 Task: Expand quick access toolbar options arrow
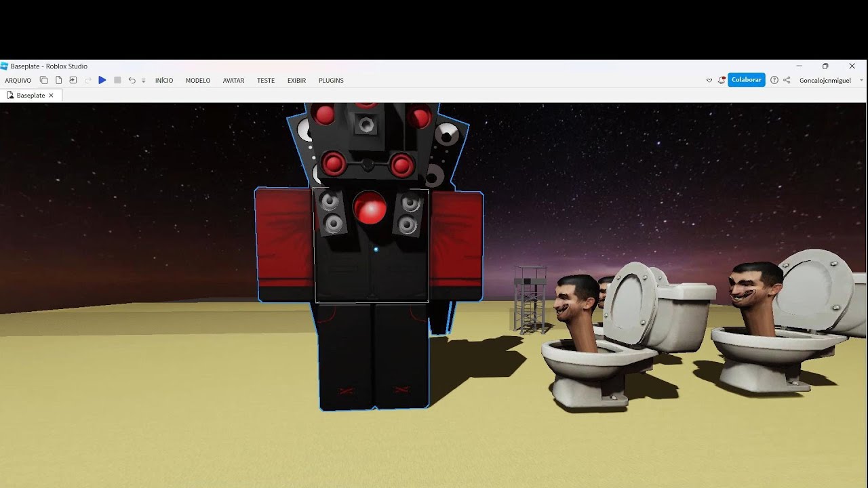(x=143, y=81)
